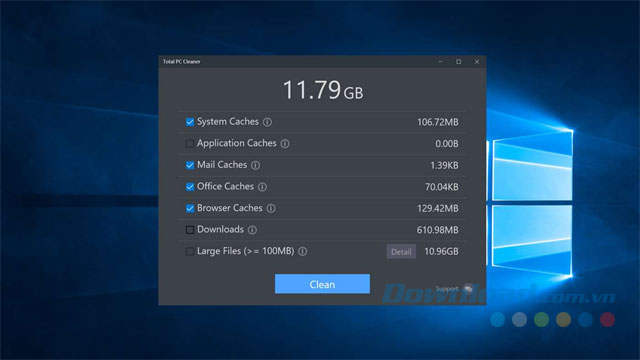Select the Large Files (>= 100MB) label
This screenshot has width=640, height=360.
point(246,251)
